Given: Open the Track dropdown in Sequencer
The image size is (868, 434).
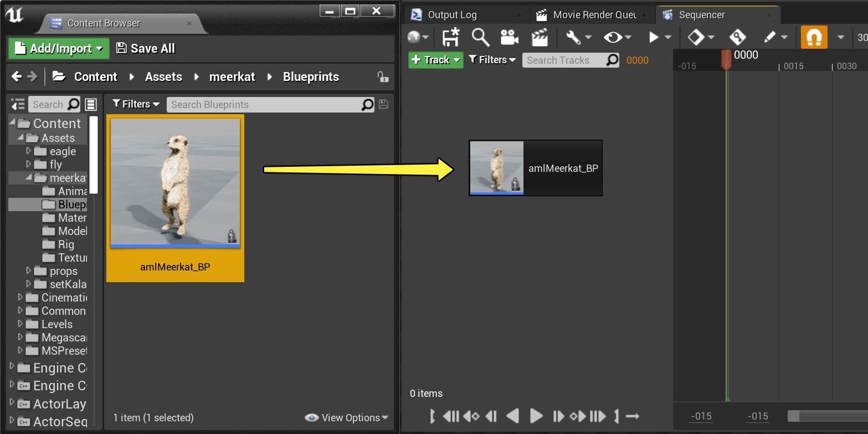Looking at the screenshot, I should point(435,59).
